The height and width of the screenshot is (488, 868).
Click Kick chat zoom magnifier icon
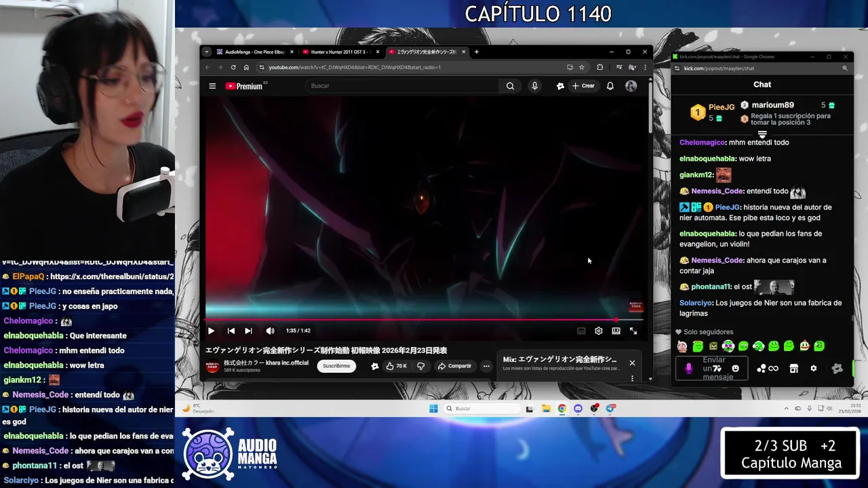[x=844, y=68]
